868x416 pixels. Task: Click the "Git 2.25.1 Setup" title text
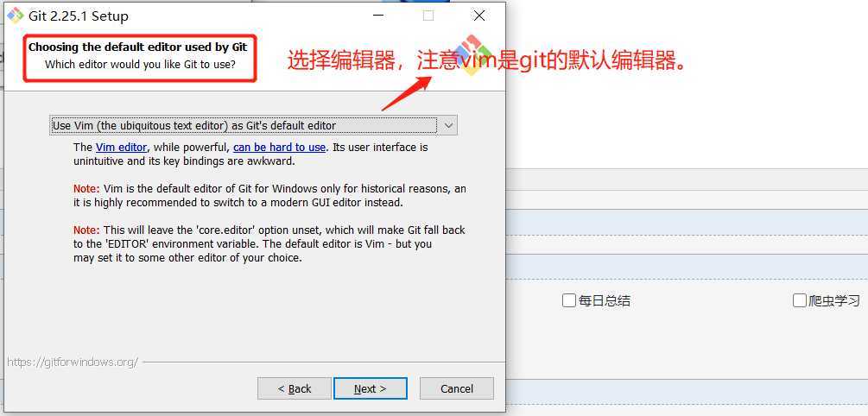point(79,16)
